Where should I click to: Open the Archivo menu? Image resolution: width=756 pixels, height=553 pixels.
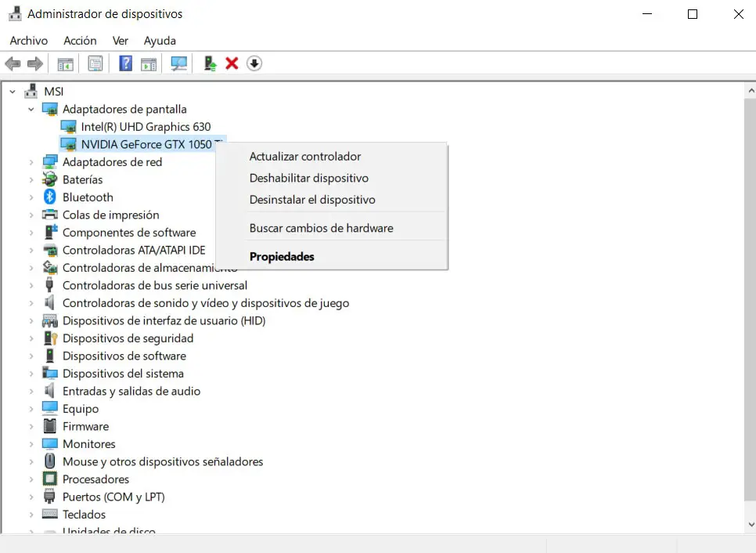coord(29,41)
